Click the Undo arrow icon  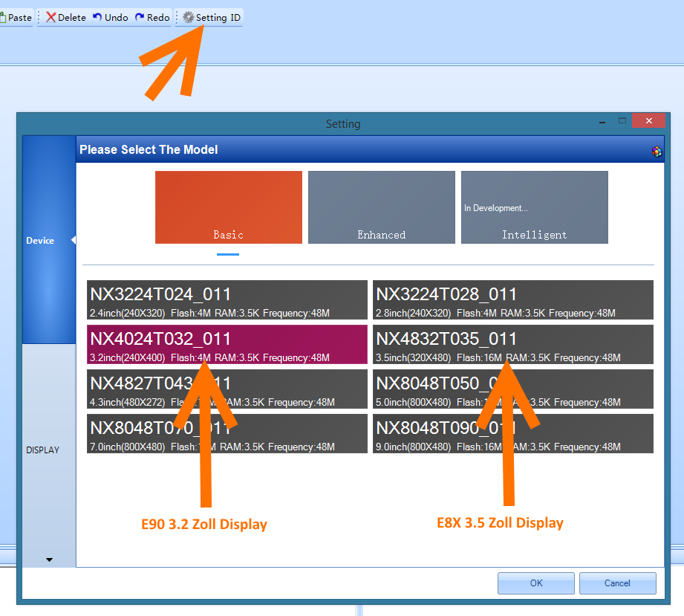98,16
